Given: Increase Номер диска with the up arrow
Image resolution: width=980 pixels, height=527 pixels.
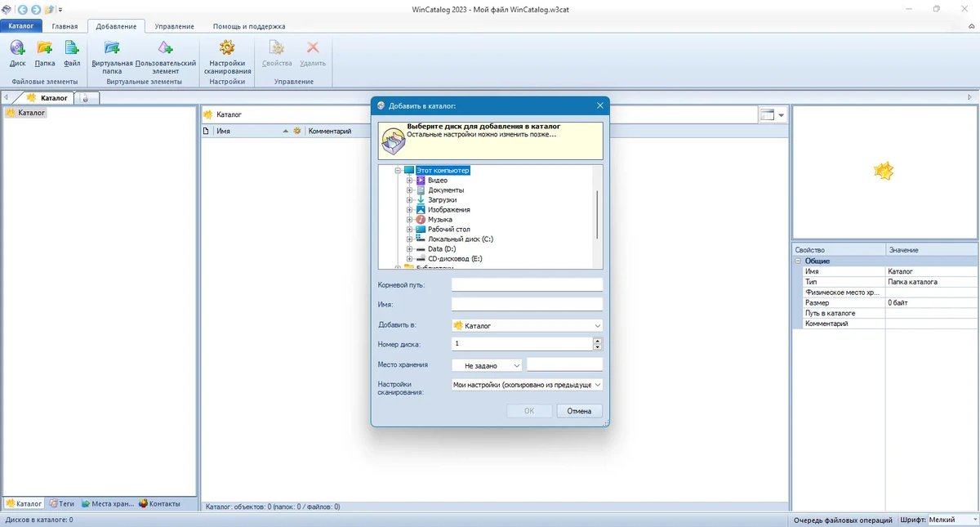Looking at the screenshot, I should [x=598, y=342].
